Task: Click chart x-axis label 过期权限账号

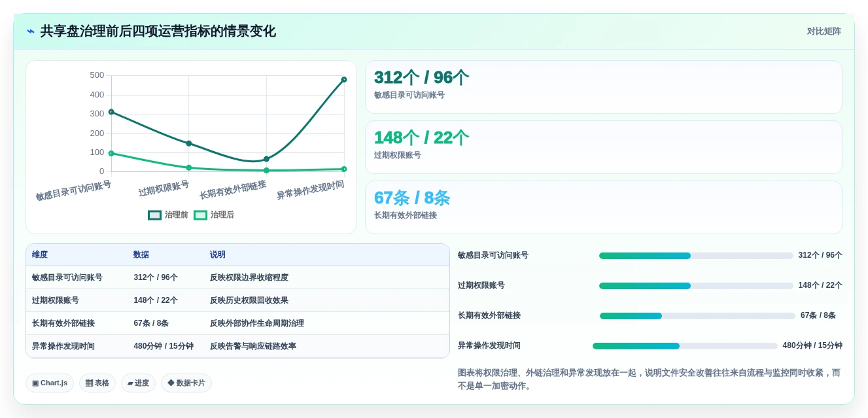Action: click(164, 188)
